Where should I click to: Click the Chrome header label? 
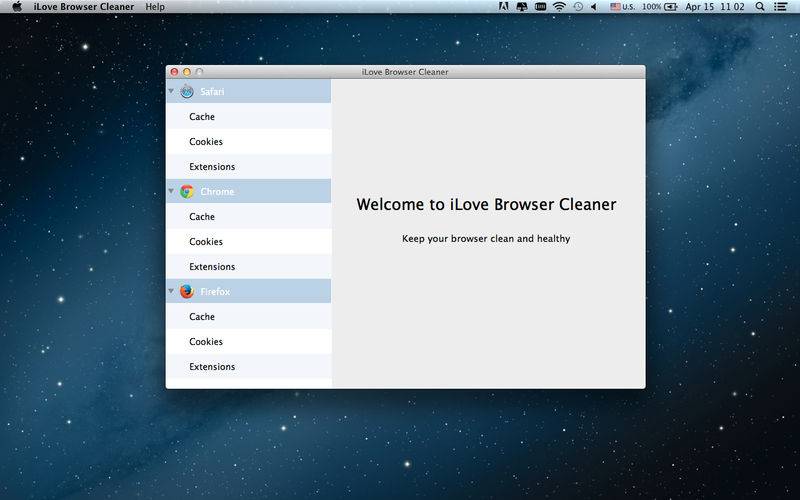click(217, 191)
